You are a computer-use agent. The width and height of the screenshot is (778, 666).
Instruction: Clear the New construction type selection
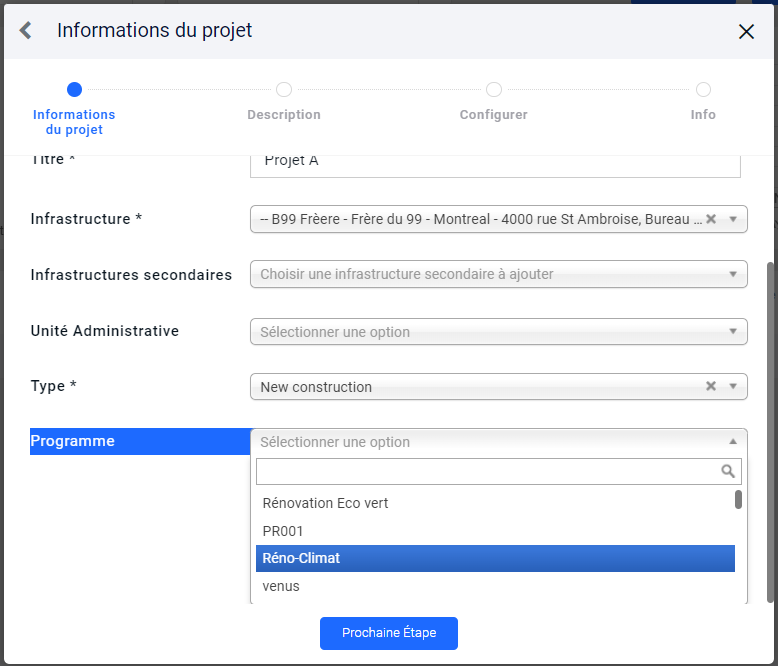[711, 386]
